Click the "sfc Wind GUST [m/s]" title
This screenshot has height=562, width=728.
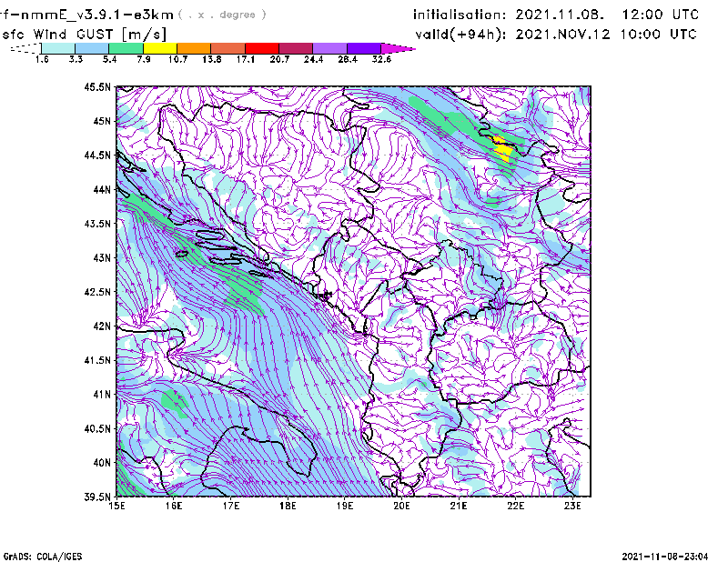click(x=84, y=35)
